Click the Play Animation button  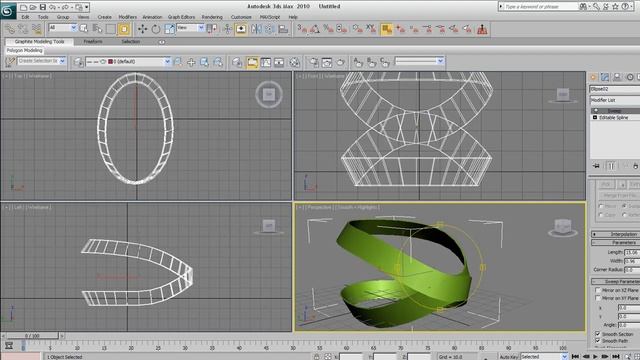pos(595,357)
